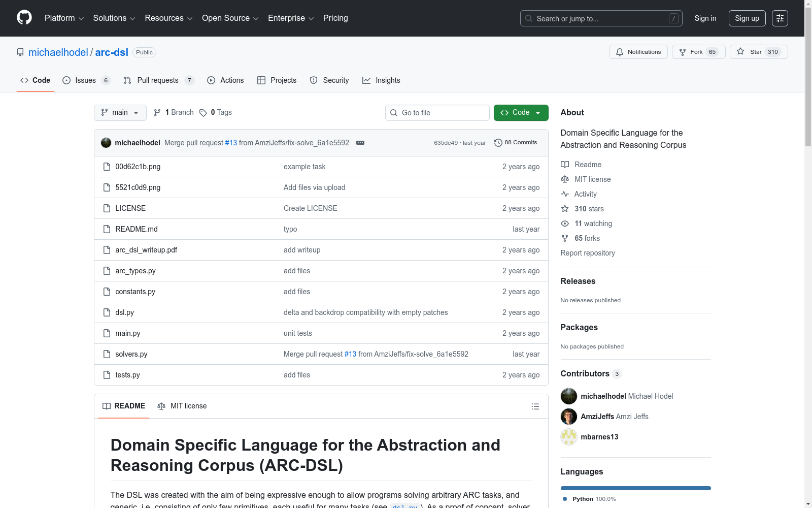The height and width of the screenshot is (508, 812).
Task: Open the command palette icon in header
Action: (x=780, y=18)
